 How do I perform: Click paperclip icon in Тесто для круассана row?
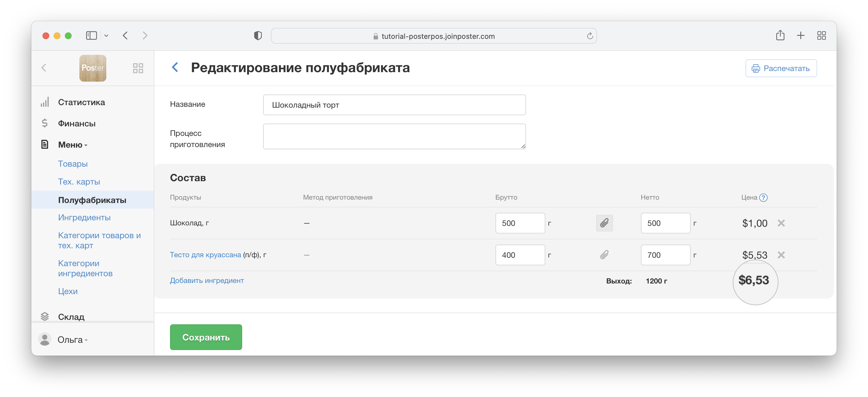pos(604,255)
